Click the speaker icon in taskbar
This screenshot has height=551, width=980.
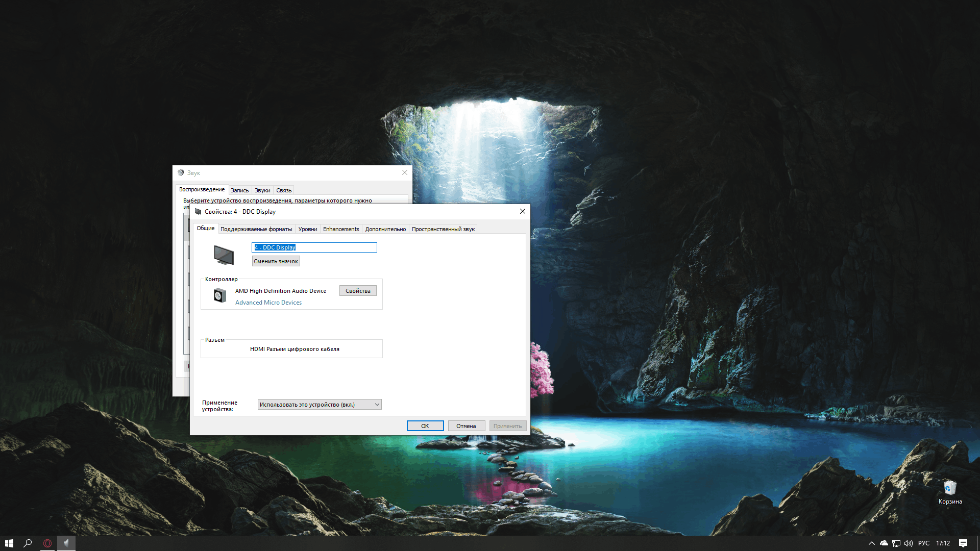click(x=908, y=543)
